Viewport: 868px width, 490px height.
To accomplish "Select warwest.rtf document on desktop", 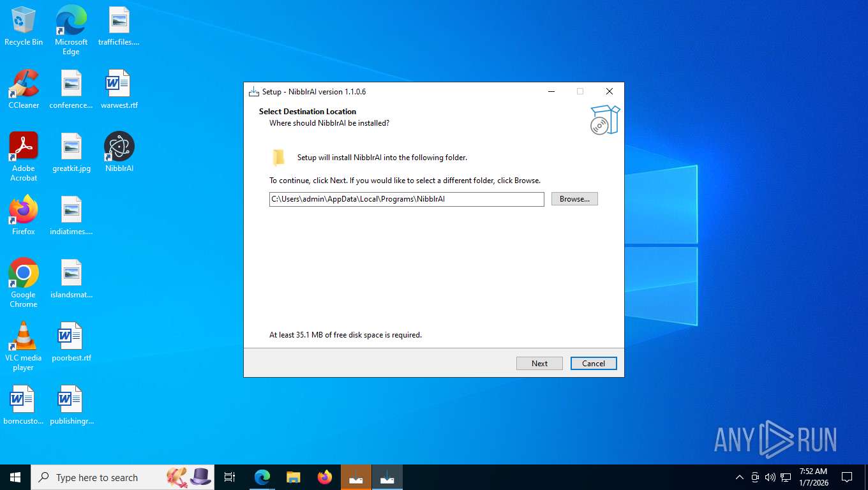I will click(x=119, y=89).
